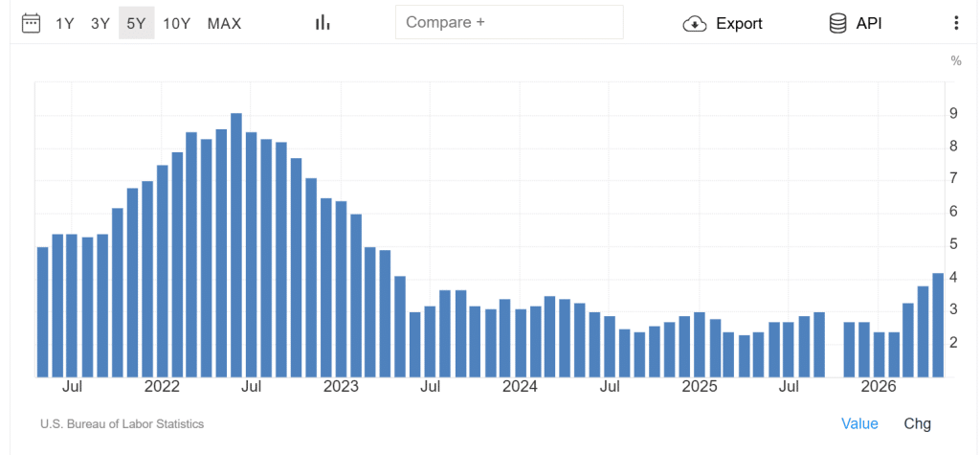Click the cloud download Export icon
The height and width of the screenshot is (455, 980).
695,24
